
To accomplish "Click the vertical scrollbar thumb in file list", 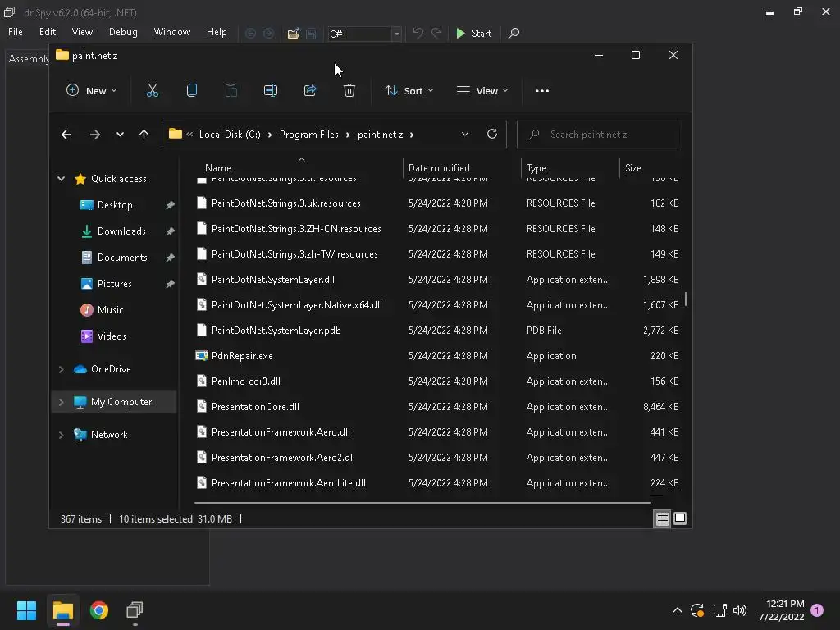I will 686,299.
